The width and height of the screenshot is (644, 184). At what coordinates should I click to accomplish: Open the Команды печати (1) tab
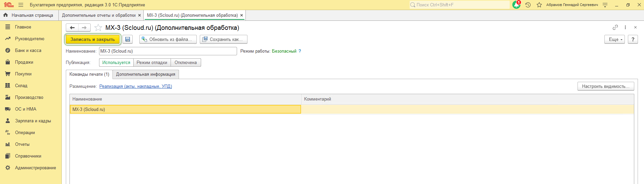(x=89, y=74)
